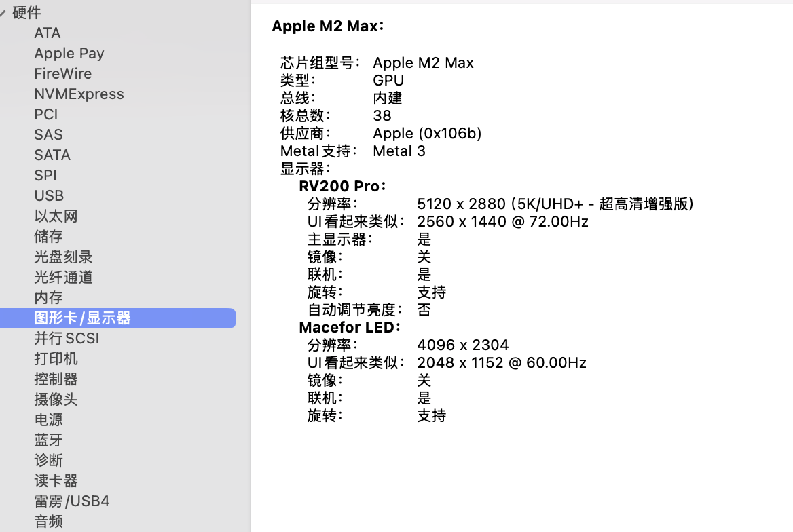This screenshot has height=532, width=793.
Task: Click the 自动调节亮度 label
Action: [x=354, y=309]
